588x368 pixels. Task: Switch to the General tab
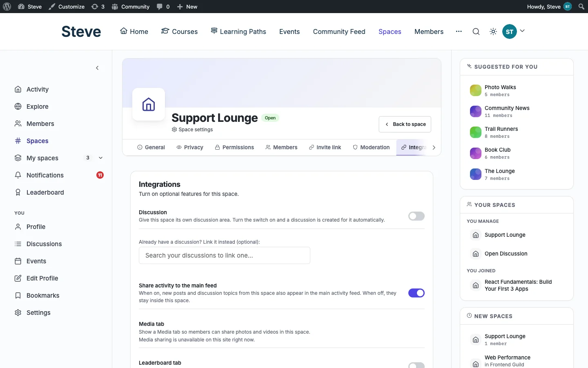[151, 147]
